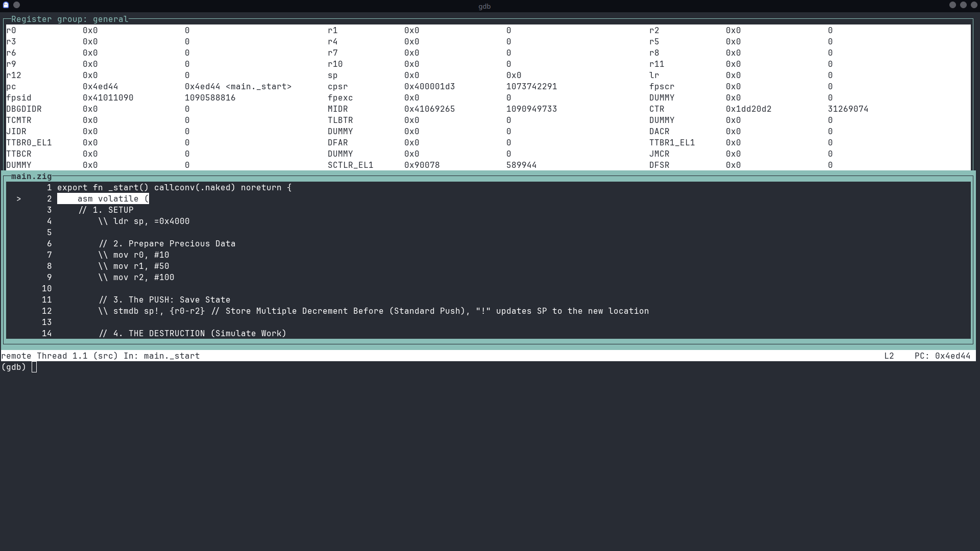Click the Register group: general header

pos(70,19)
